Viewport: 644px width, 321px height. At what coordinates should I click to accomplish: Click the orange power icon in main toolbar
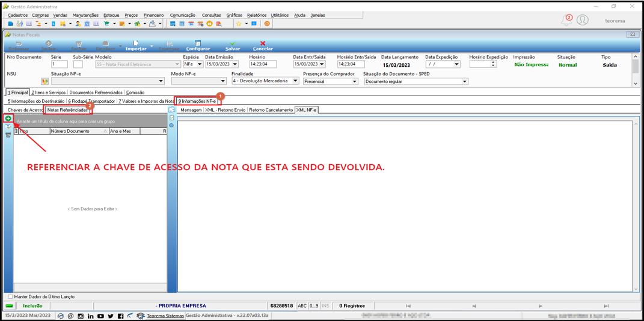267,24
